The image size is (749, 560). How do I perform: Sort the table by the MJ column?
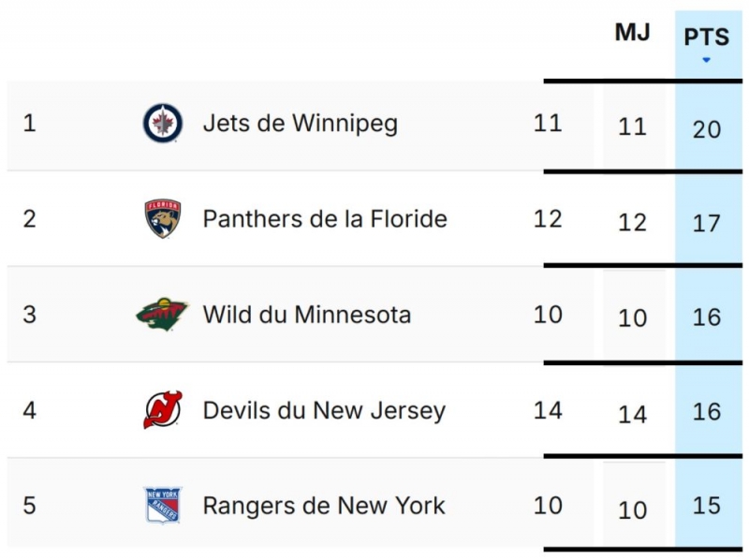tap(635, 33)
